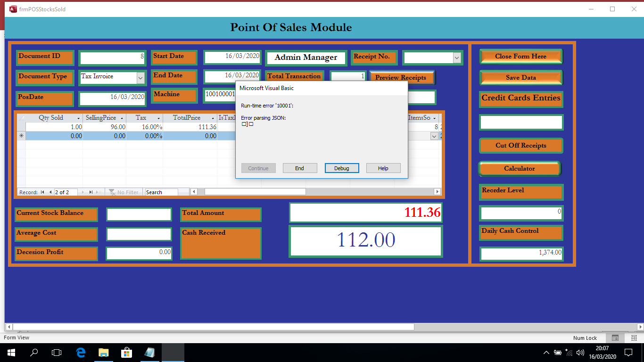Switch to Form View icon in status bar
The image size is (644, 362).
coord(615,338)
